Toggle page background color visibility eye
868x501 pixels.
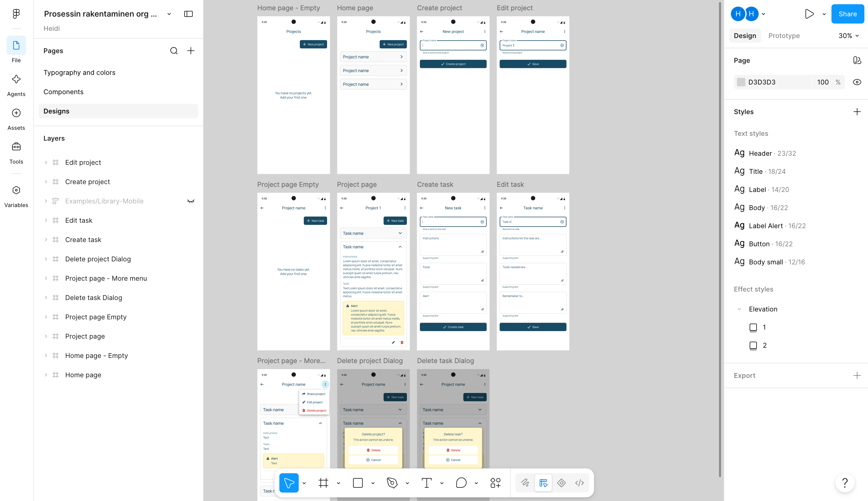click(x=857, y=82)
